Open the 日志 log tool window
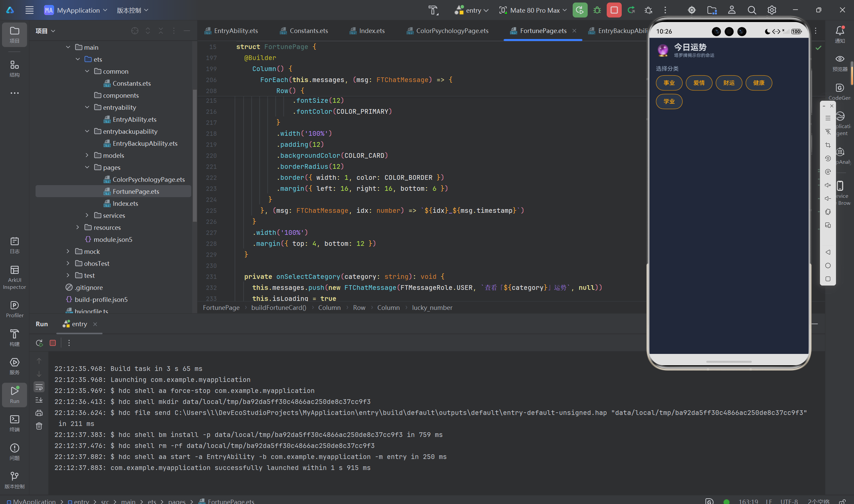Screen dimensions: 854x504 (x=15, y=245)
